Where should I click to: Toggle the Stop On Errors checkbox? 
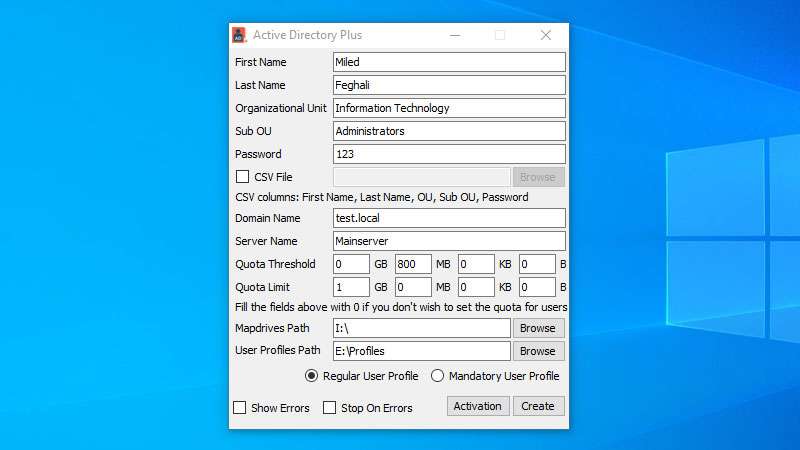[x=330, y=408]
